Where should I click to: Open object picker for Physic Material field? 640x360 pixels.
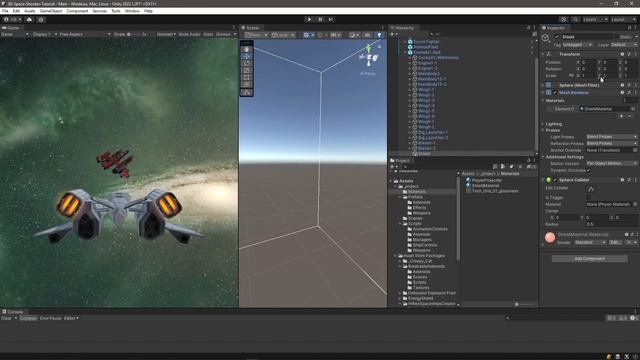(x=635, y=204)
